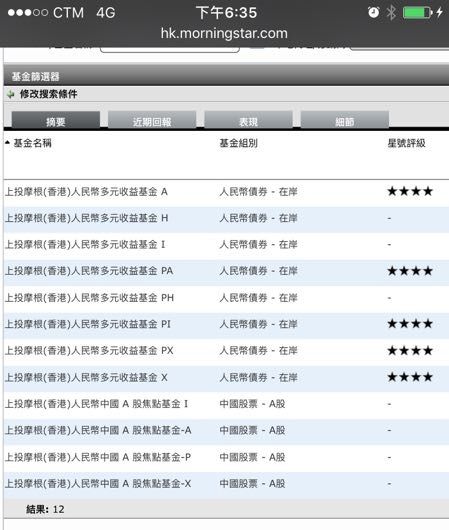Open fund 人民幣中國 A 股焦點基金-X
449x530 pixels.
(x=98, y=484)
